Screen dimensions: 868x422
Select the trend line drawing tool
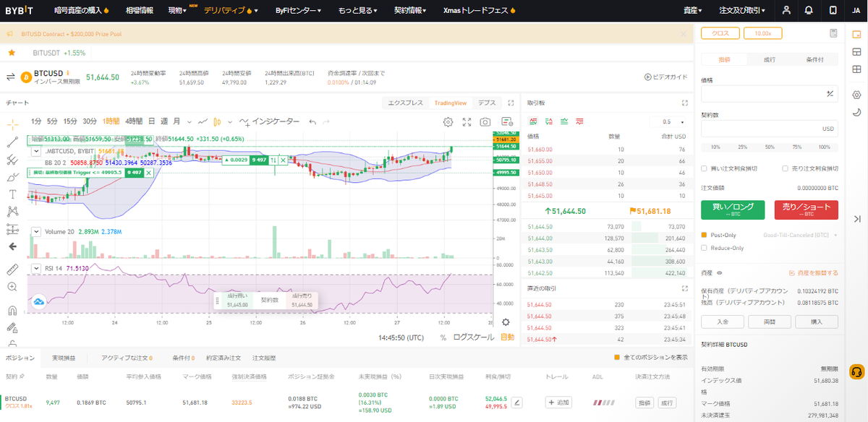click(x=12, y=142)
